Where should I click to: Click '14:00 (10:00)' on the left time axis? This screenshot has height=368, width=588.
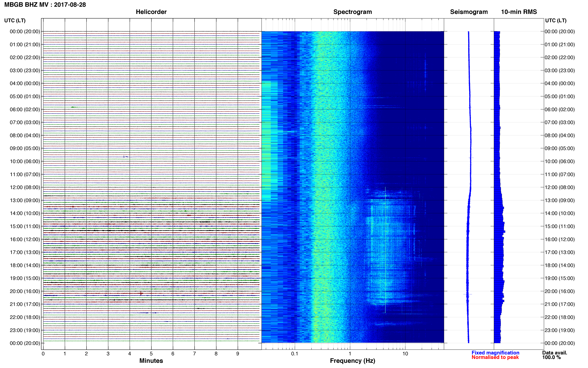25,213
